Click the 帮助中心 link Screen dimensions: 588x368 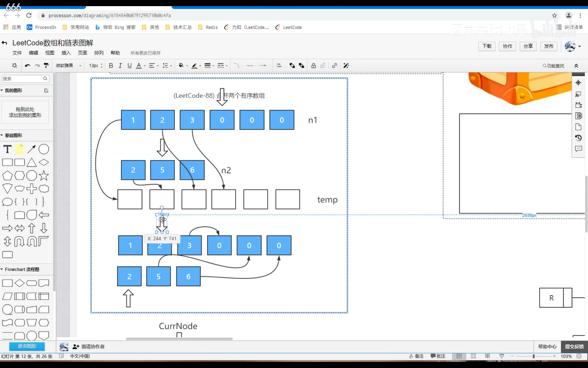pos(547,347)
